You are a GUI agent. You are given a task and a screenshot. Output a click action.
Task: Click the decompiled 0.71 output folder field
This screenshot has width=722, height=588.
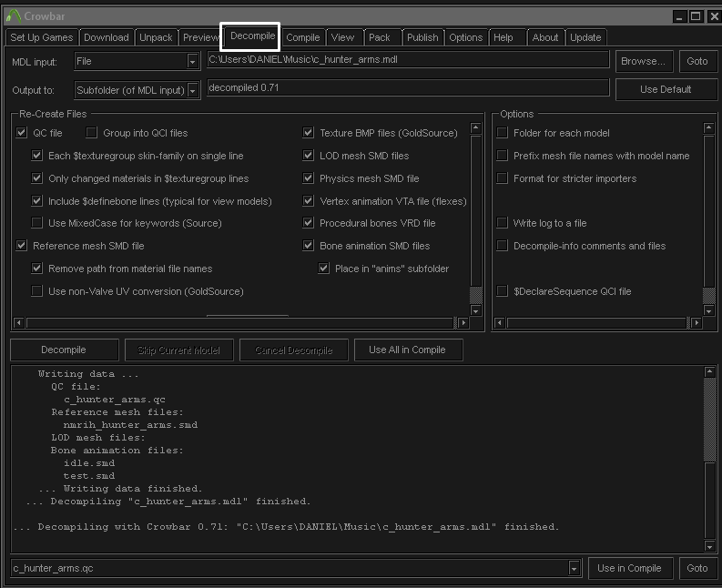408,87
